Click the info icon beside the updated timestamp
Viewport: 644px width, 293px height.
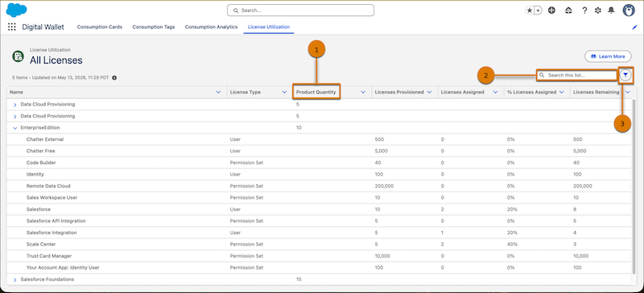coord(114,77)
